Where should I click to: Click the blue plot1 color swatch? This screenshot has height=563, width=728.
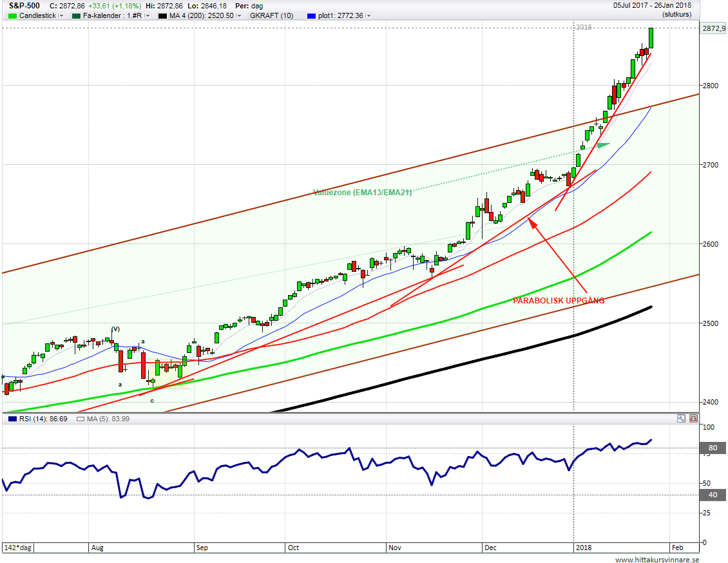point(312,15)
